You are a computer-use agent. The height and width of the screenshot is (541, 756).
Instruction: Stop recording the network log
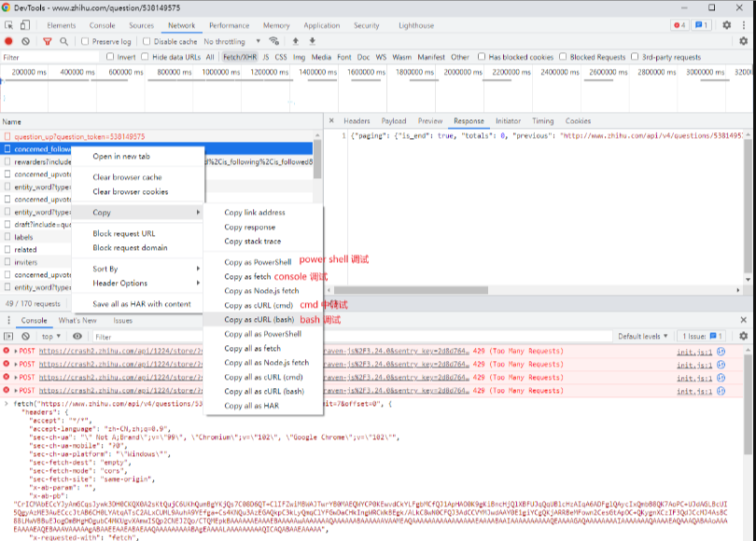(8, 41)
